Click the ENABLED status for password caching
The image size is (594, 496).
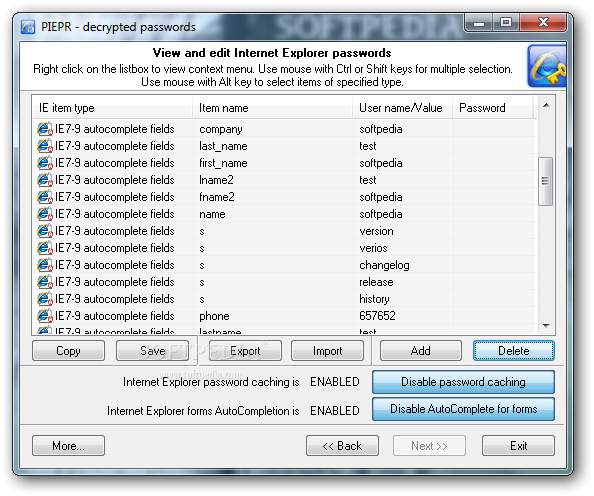pos(335,382)
